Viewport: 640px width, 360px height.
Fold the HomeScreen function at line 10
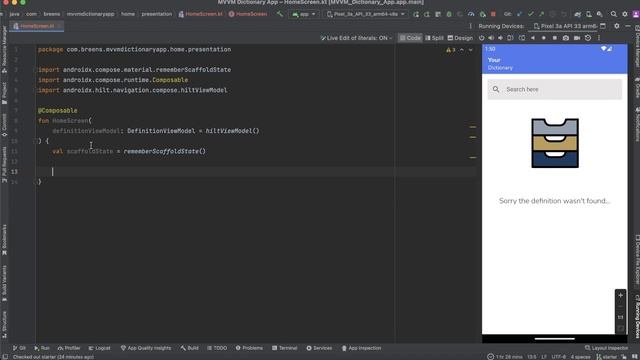pyautogui.click(x=35, y=141)
